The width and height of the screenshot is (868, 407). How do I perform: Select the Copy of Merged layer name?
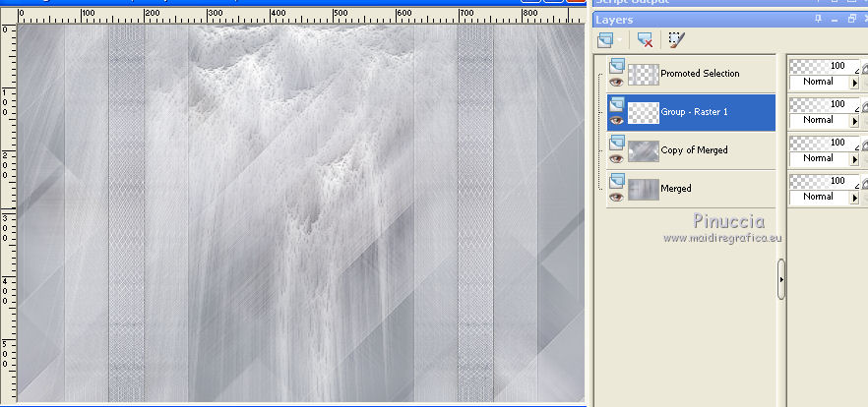[x=694, y=149]
